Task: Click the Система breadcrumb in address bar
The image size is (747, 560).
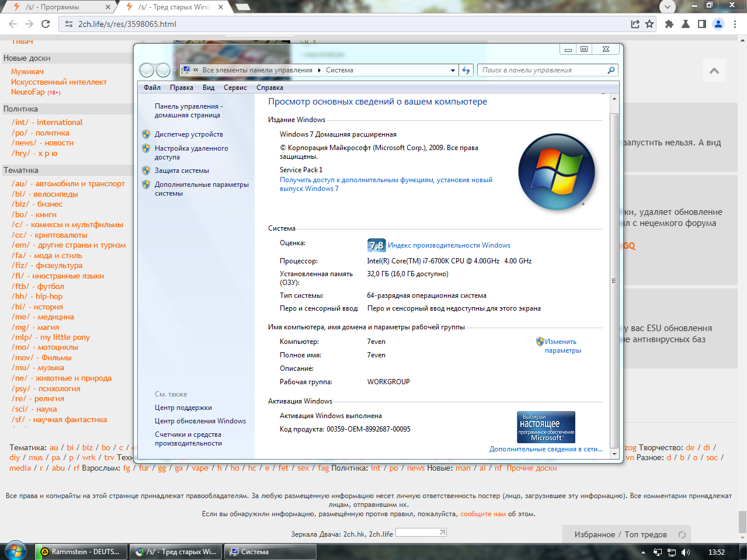Action: tap(339, 70)
